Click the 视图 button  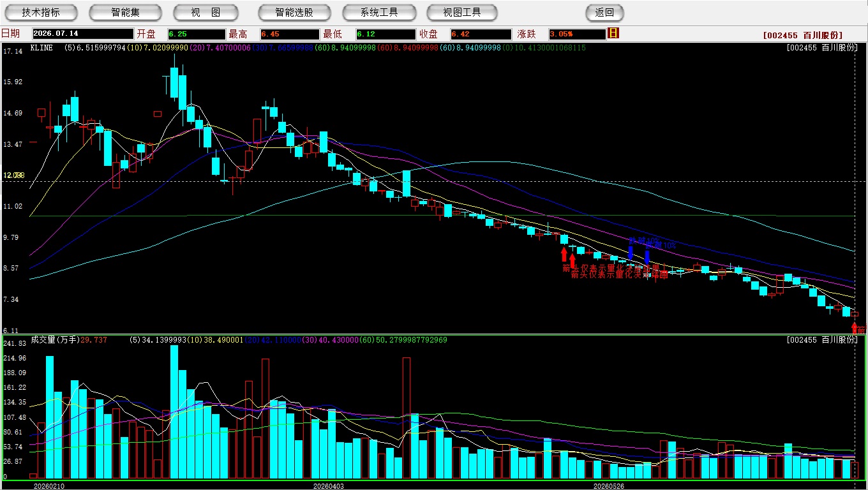tap(206, 12)
